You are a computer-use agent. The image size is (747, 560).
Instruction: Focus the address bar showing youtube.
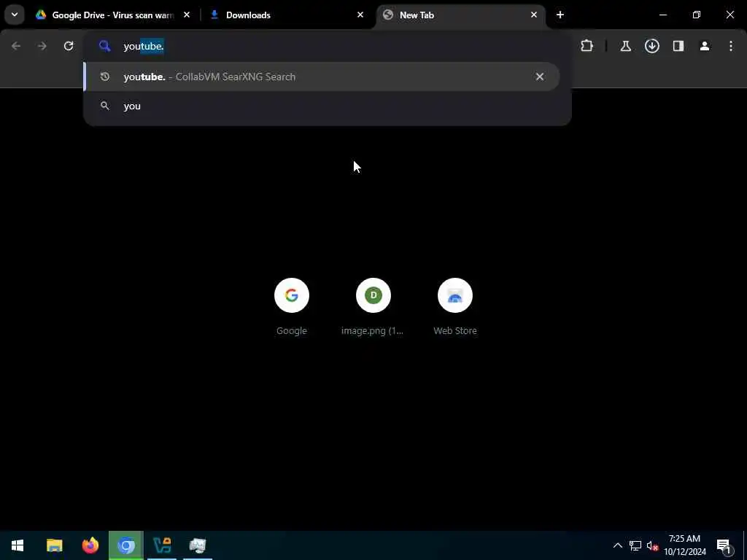(x=327, y=46)
